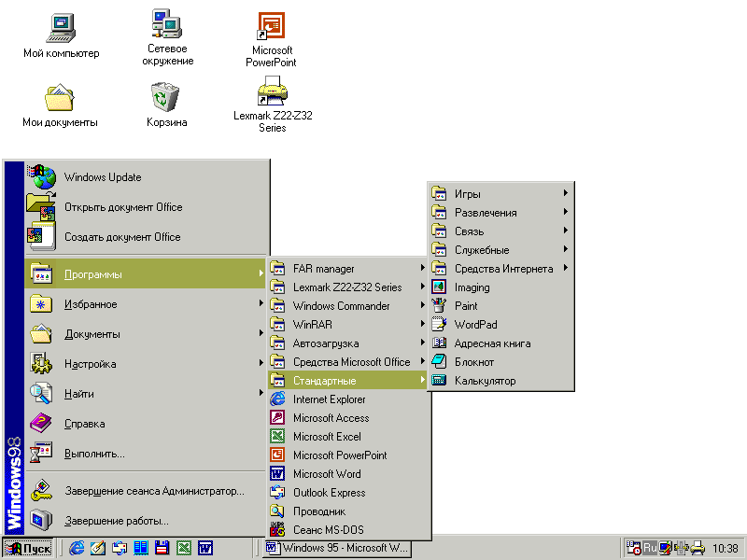Screen dimensions: 747x560
Task: Open the Мои документы desktop folder
Action: (60, 105)
